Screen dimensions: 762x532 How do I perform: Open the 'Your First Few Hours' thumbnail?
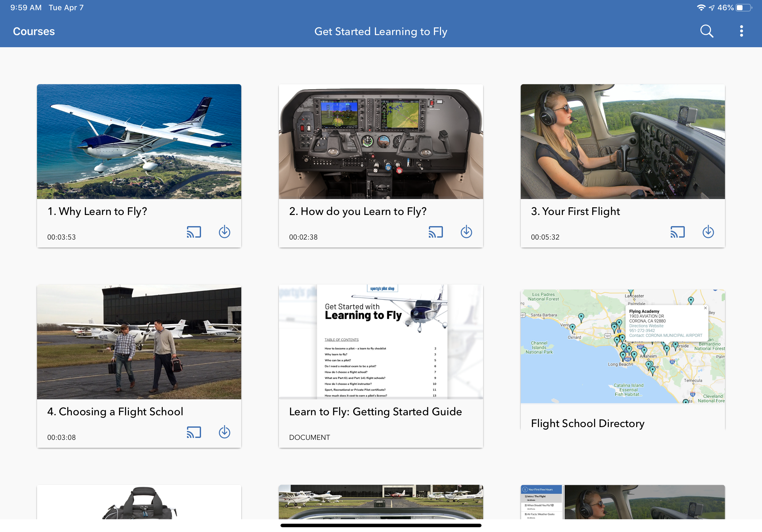tap(623, 502)
